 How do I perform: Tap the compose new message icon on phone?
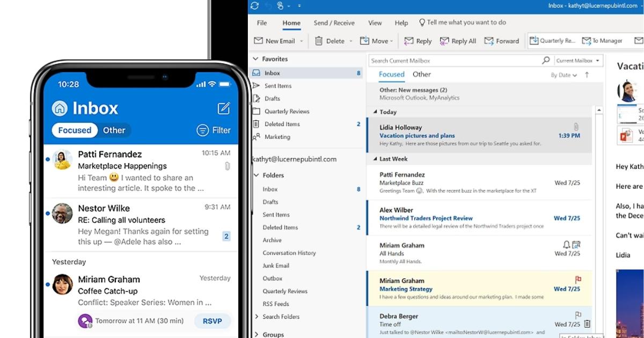pyautogui.click(x=224, y=108)
